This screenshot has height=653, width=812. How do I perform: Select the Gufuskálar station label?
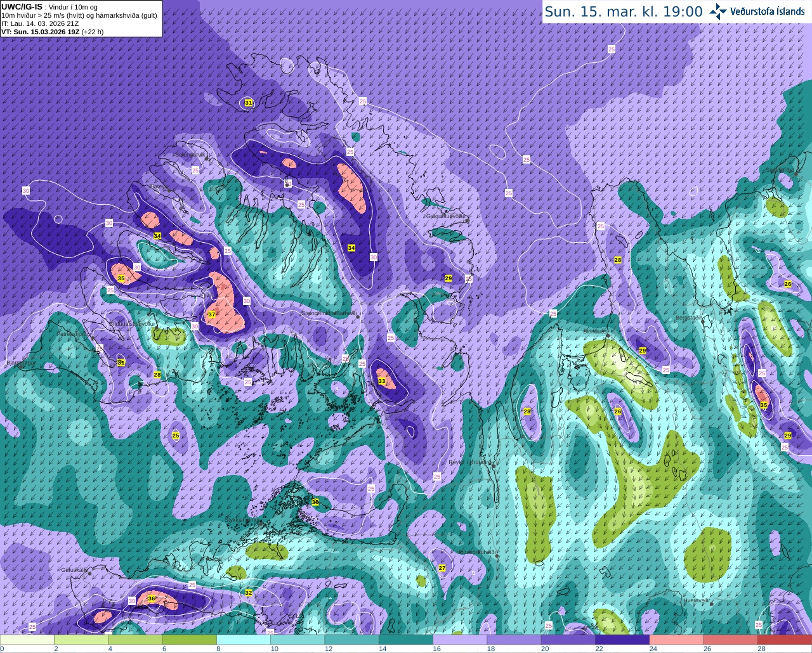click(74, 570)
